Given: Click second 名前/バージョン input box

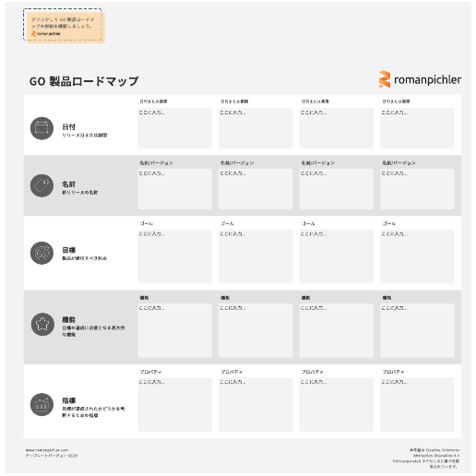Looking at the screenshot, I should (x=256, y=189).
